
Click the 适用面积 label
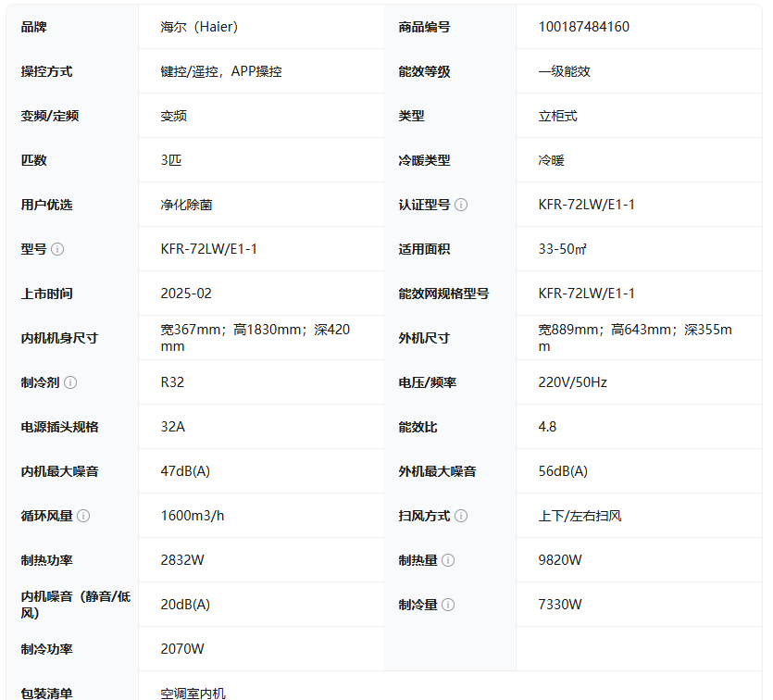(x=425, y=249)
